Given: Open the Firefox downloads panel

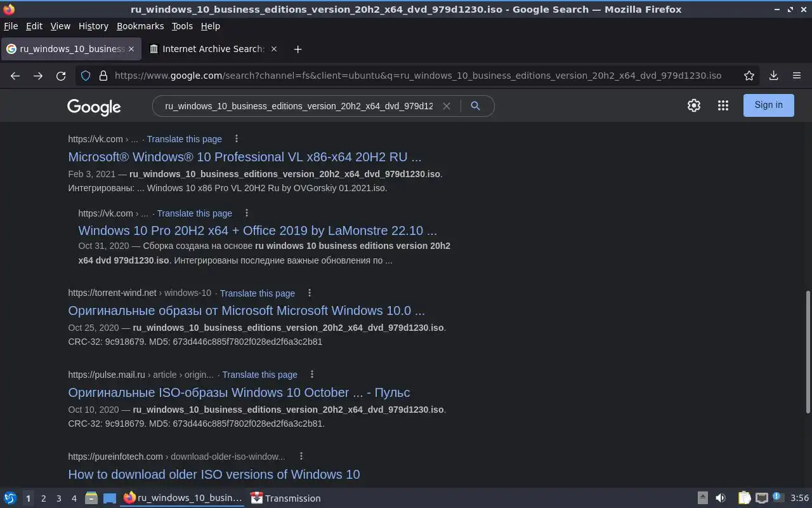Looking at the screenshot, I should click(x=773, y=76).
